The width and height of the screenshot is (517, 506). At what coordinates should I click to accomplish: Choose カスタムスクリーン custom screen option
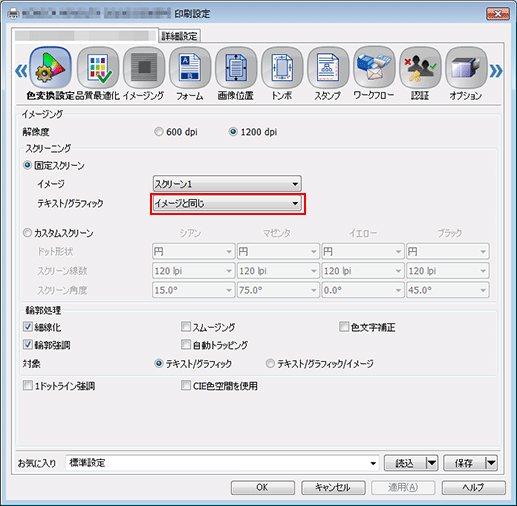pos(28,233)
